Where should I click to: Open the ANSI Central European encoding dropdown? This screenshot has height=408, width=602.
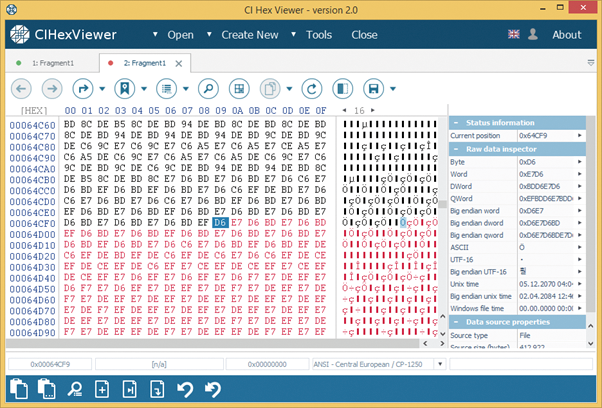coord(440,364)
